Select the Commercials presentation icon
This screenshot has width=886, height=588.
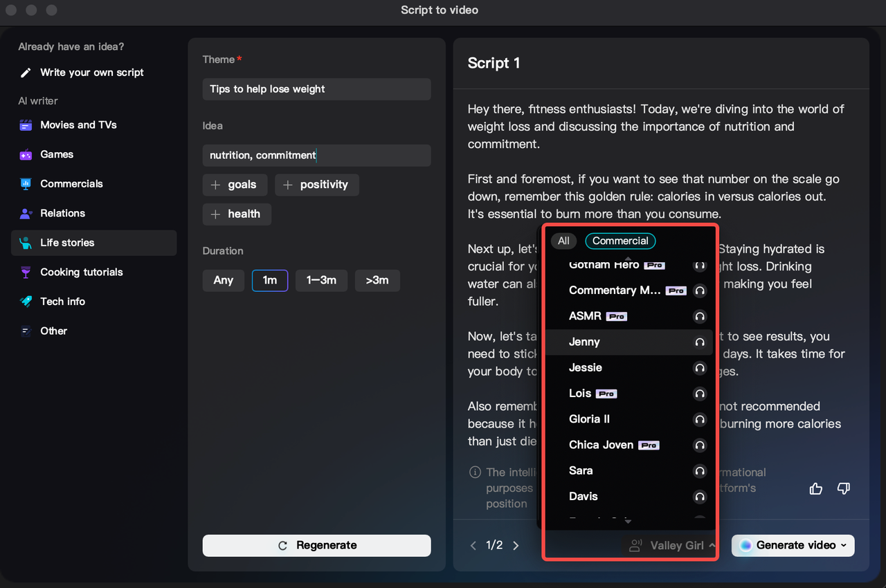point(24,183)
